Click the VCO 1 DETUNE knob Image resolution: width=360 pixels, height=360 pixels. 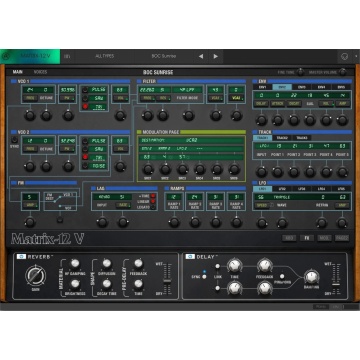click(46, 116)
